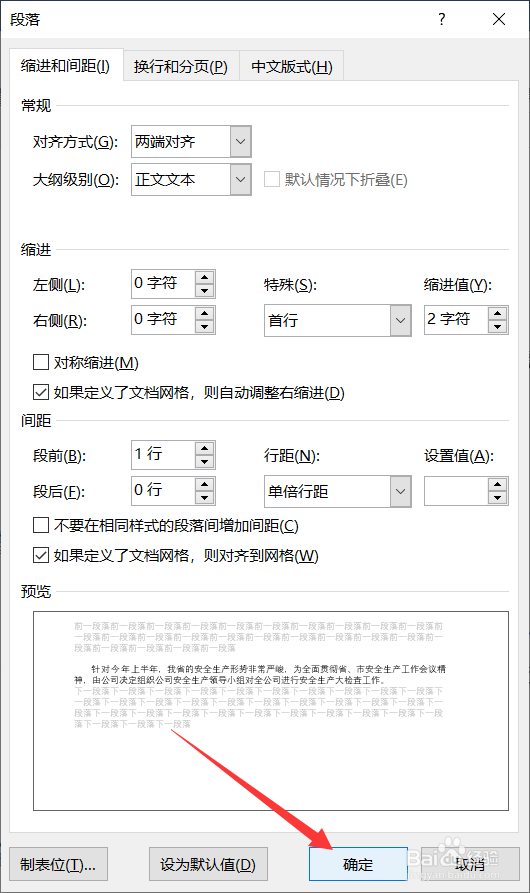Click the 左侧 indent input field

point(163,284)
